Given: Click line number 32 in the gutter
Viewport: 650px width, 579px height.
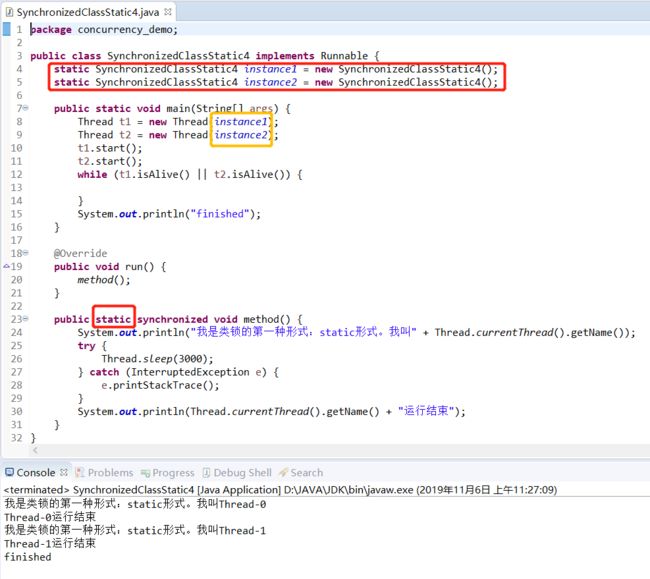Looking at the screenshot, I should click(17, 438).
